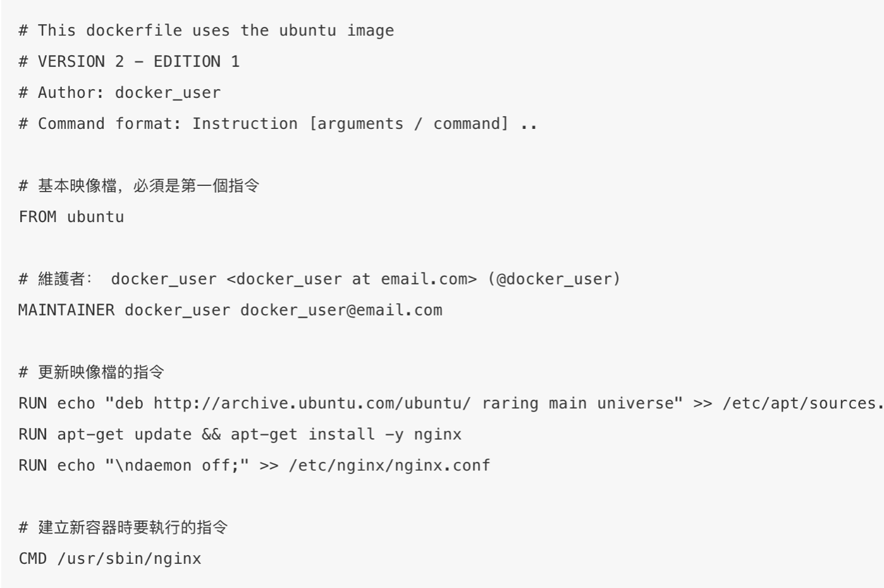The width and height of the screenshot is (884, 588).
Task: Click the '(@docker_user)' text in comment
Action: tap(554, 279)
